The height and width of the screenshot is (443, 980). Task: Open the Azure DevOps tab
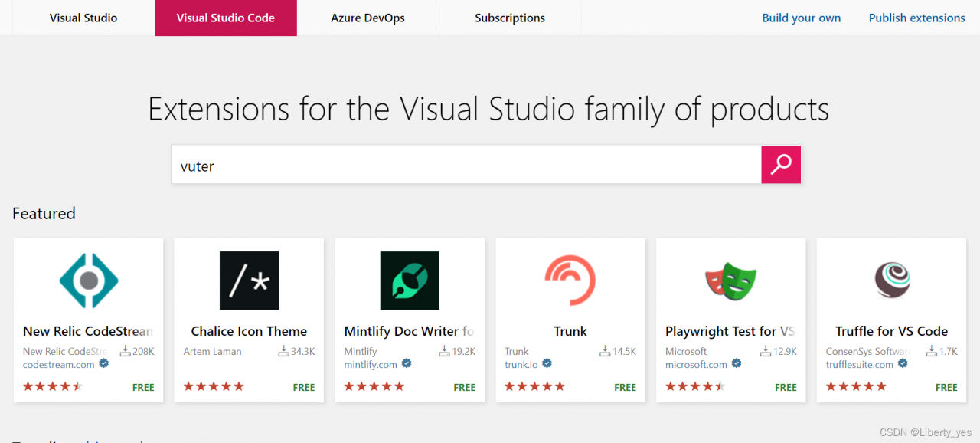(x=367, y=18)
